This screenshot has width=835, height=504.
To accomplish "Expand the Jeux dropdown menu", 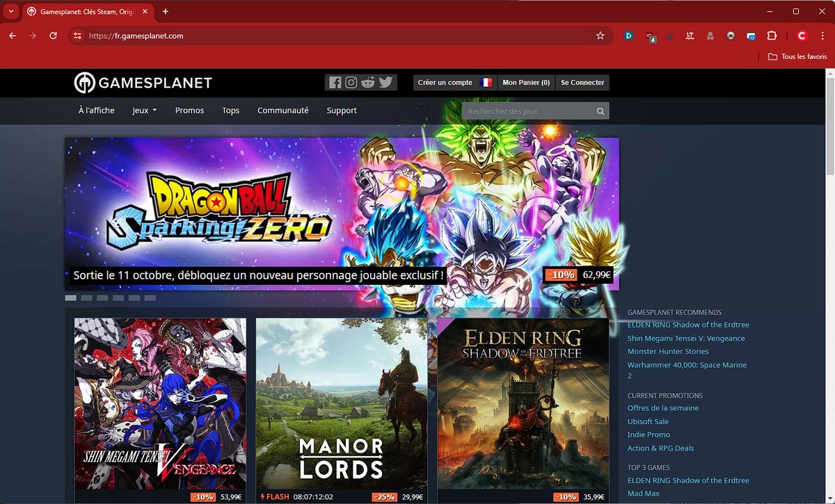I will click(x=143, y=110).
